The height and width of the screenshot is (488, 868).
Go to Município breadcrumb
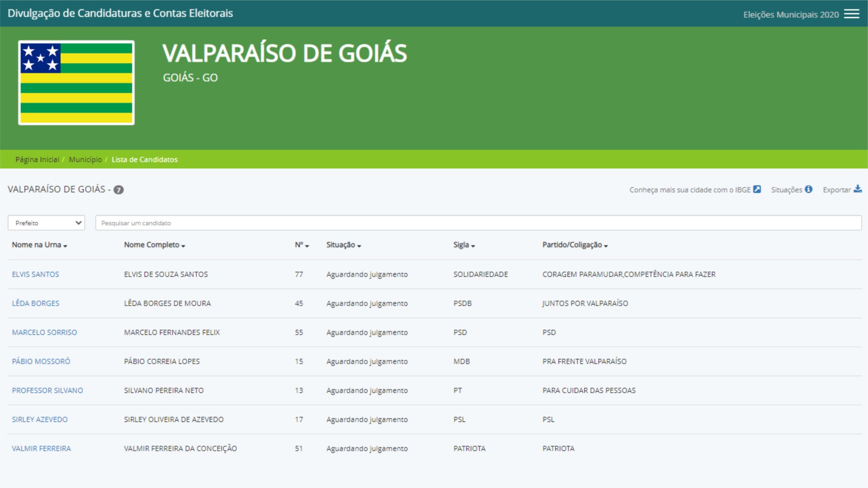pyautogui.click(x=85, y=159)
